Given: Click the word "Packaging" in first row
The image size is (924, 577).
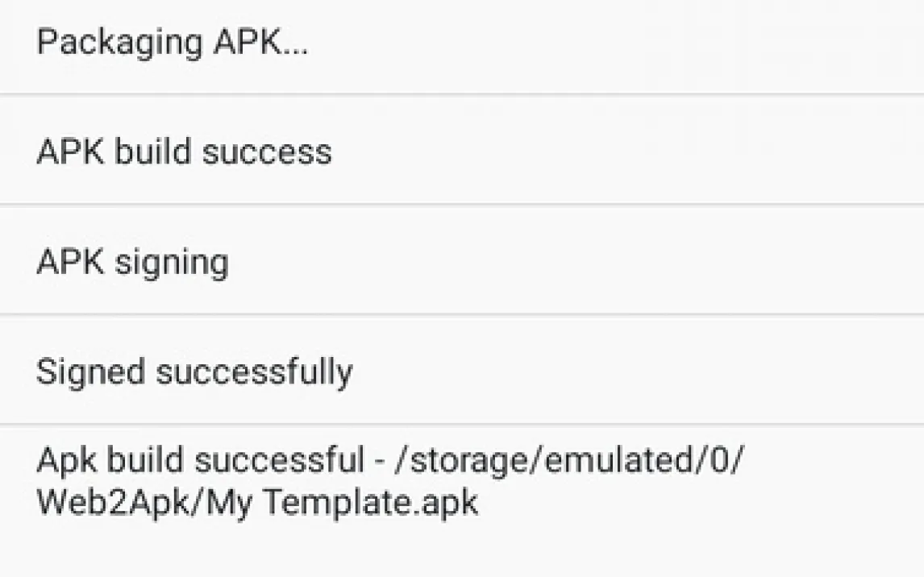Looking at the screenshot, I should pos(119,43).
